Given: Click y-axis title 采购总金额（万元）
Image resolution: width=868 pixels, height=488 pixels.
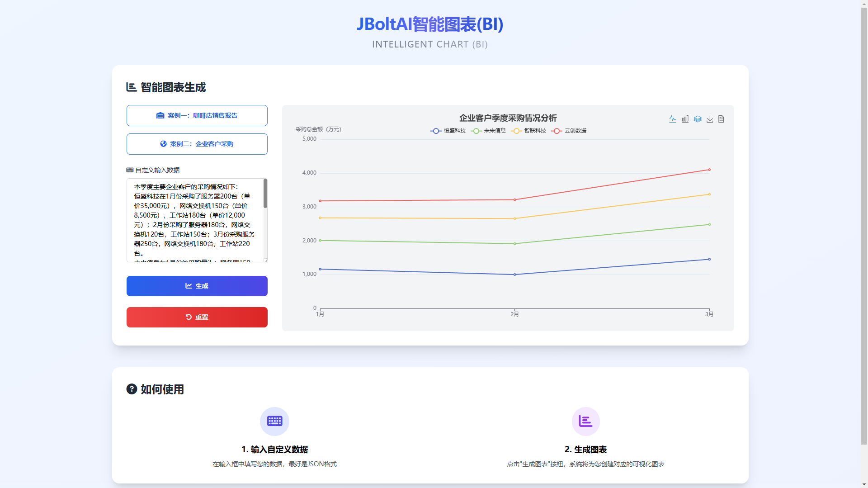Looking at the screenshot, I should tap(319, 129).
